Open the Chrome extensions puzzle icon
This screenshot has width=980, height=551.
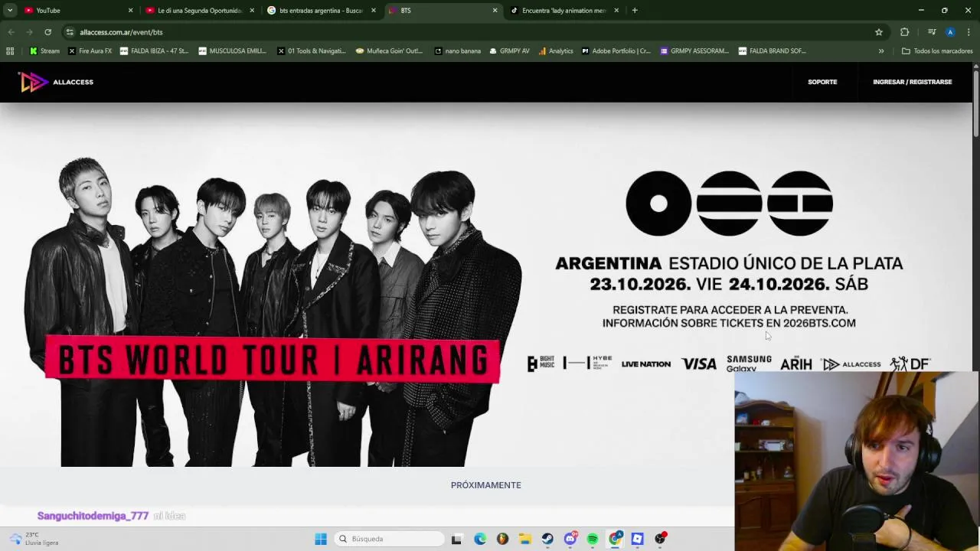904,32
